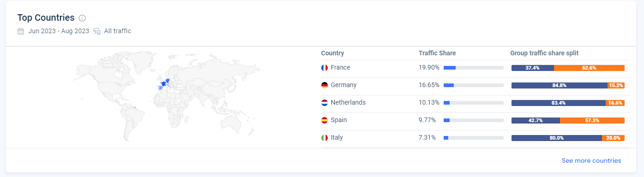Open the See more countries link
Viewport: 644px width, 177px height.
[591, 160]
